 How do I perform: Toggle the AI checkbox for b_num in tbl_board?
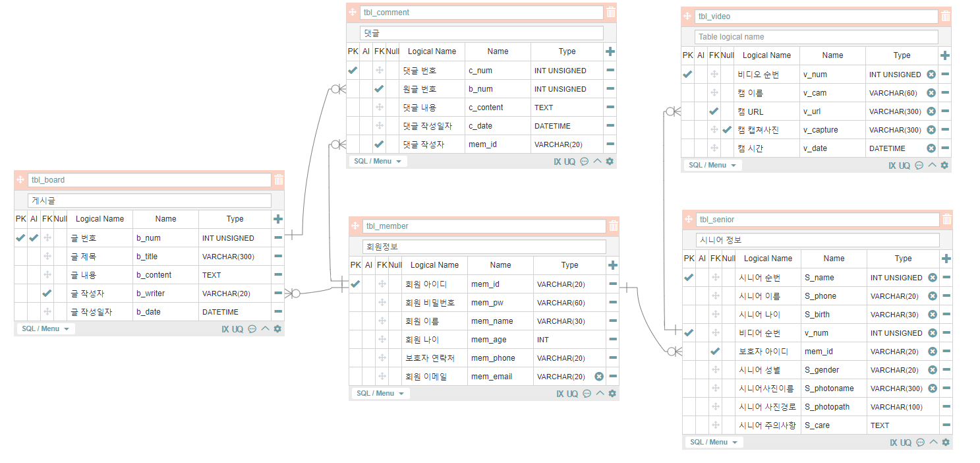click(34, 237)
